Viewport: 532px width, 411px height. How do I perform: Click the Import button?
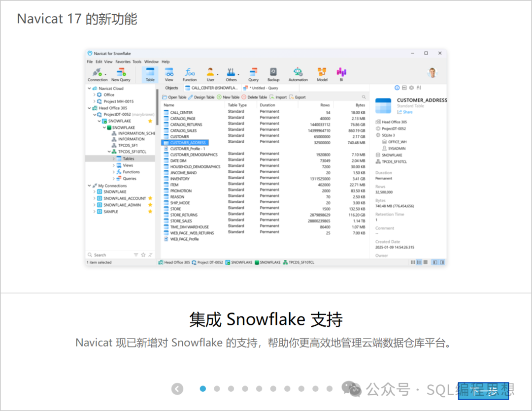click(x=278, y=97)
